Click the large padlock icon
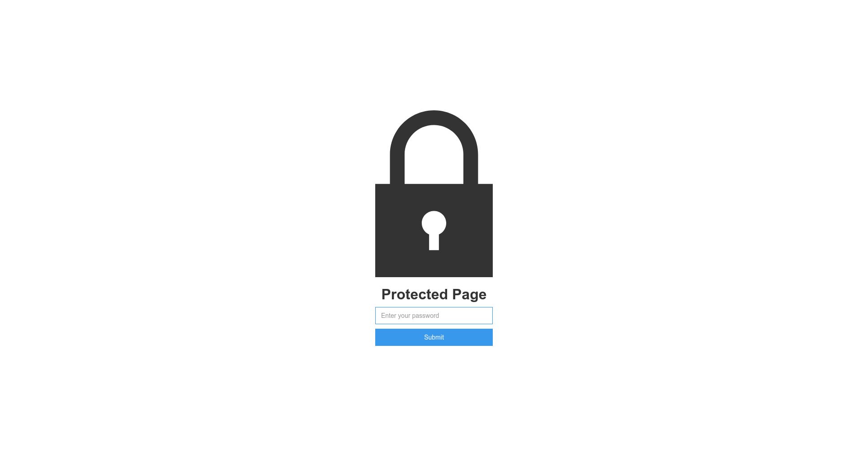Screen dimensions: 868x463 tap(434, 194)
